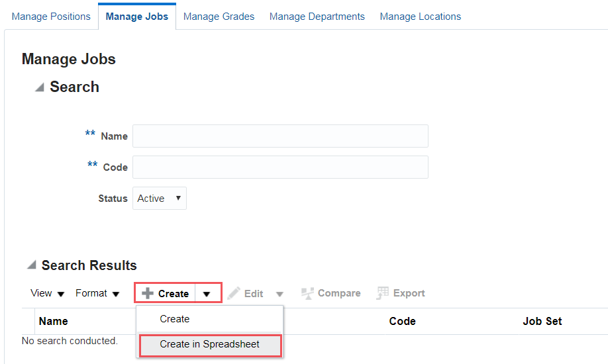Viewport: 608px width, 364px height.
Task: Open the Format menu
Action: click(x=97, y=293)
